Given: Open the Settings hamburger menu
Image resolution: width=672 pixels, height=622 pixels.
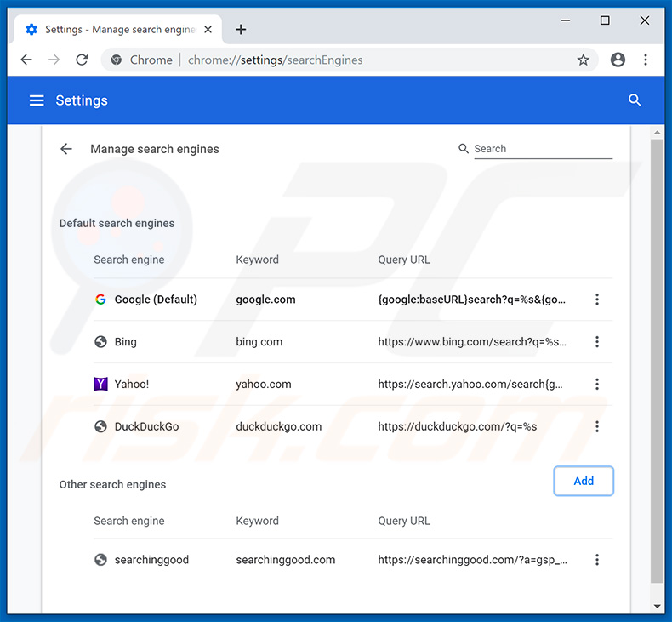Looking at the screenshot, I should (37, 100).
